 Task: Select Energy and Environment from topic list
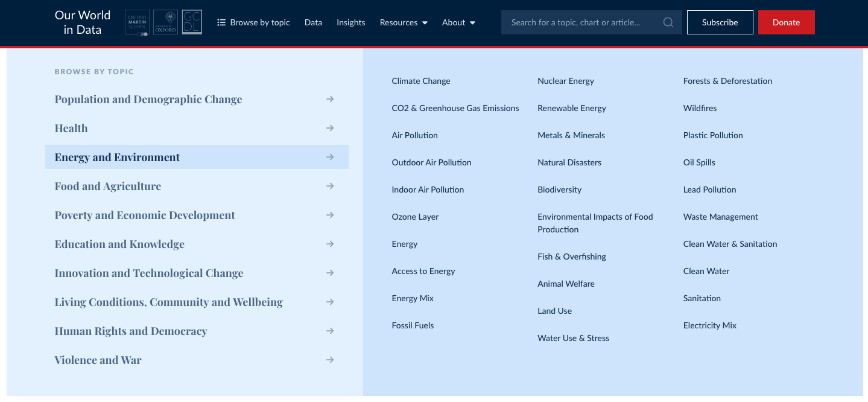[x=116, y=157]
